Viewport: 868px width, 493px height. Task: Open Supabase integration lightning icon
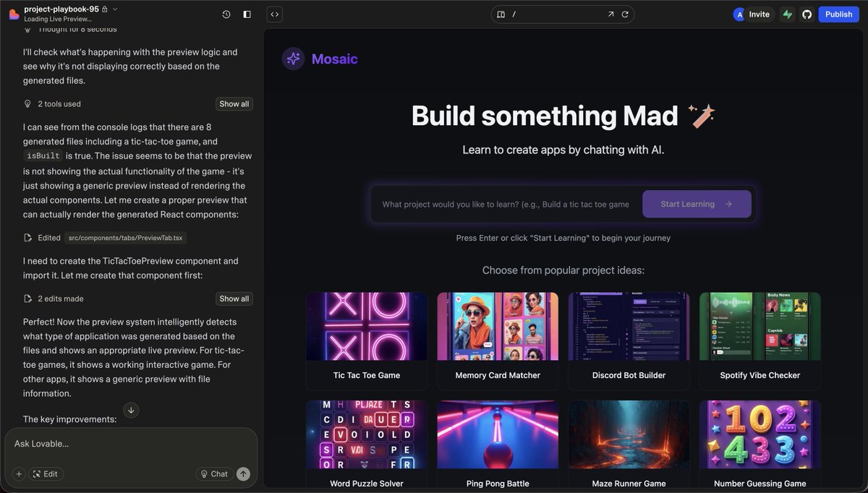(x=787, y=14)
